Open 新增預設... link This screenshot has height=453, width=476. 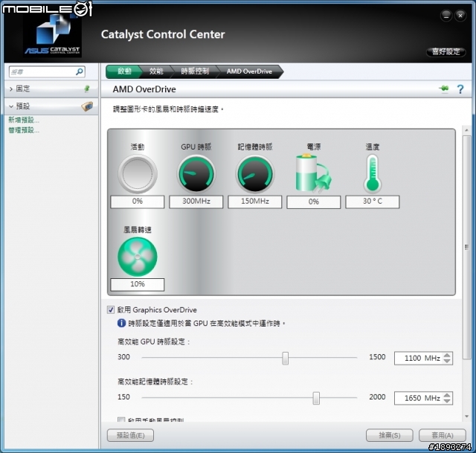pyautogui.click(x=24, y=120)
